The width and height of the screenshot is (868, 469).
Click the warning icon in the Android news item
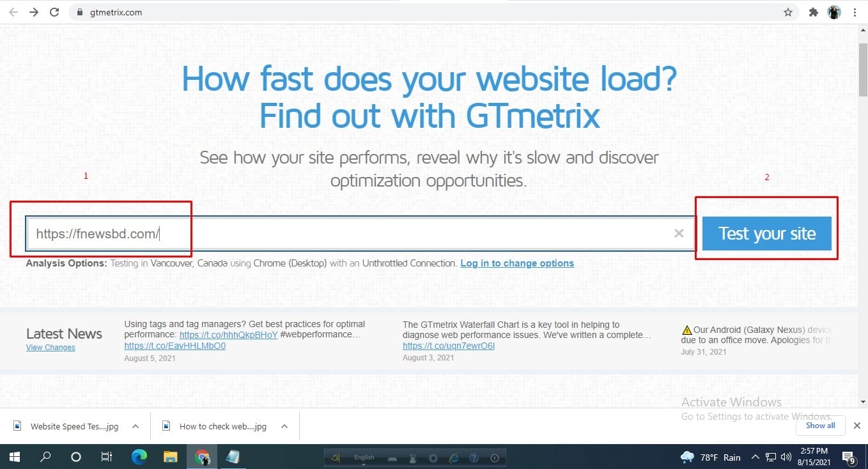(687, 330)
